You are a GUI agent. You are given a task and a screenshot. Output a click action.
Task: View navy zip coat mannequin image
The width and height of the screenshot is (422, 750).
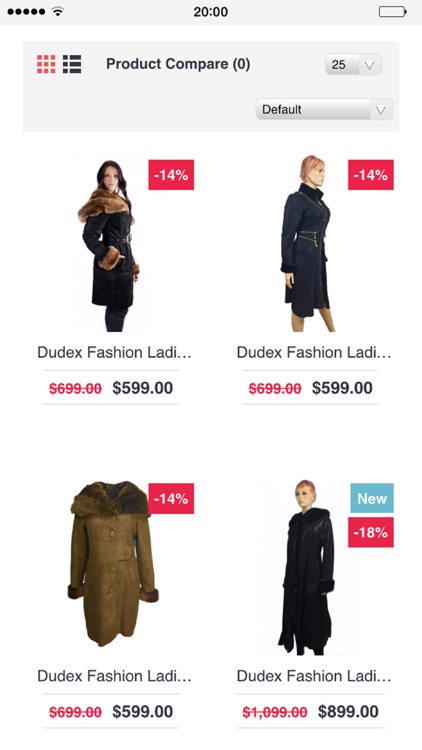click(x=308, y=243)
